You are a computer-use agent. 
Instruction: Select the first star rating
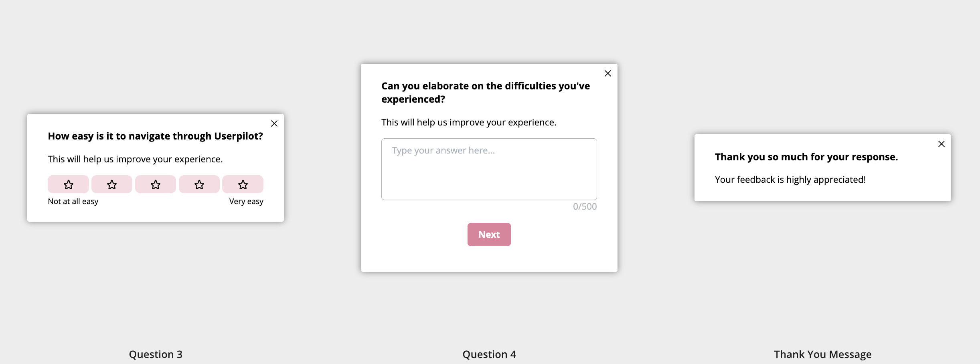(x=68, y=184)
